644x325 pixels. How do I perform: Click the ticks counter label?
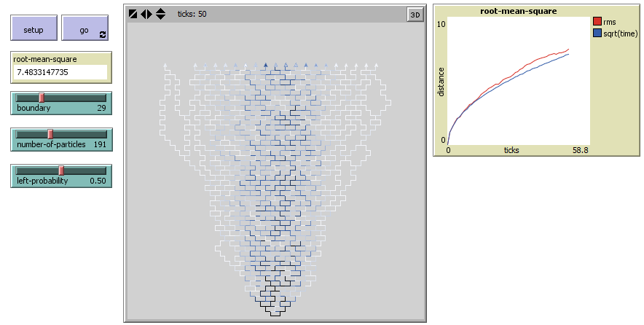pos(192,14)
